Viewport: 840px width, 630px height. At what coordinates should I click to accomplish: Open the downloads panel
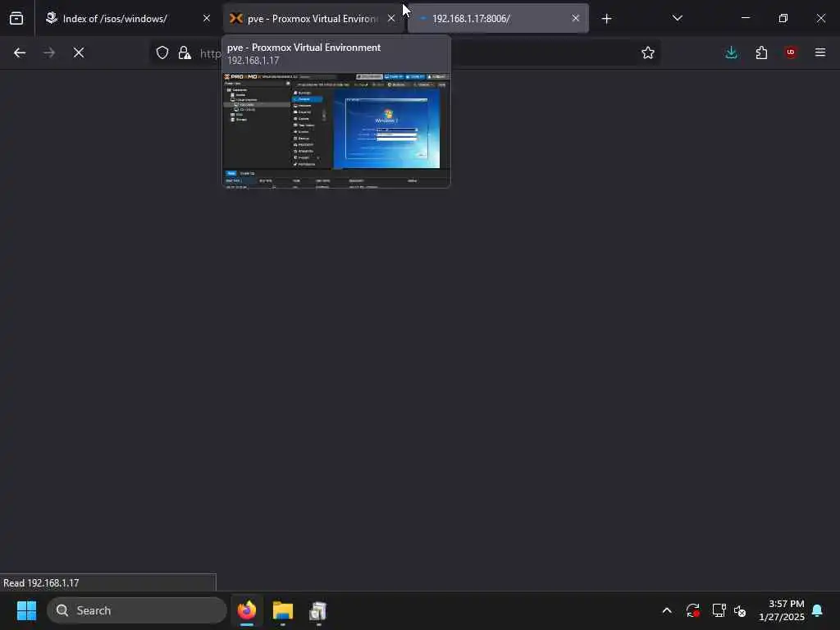(731, 52)
